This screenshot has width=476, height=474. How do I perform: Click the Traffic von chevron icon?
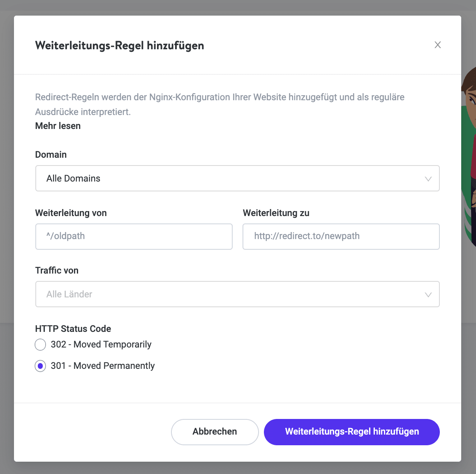(x=428, y=294)
